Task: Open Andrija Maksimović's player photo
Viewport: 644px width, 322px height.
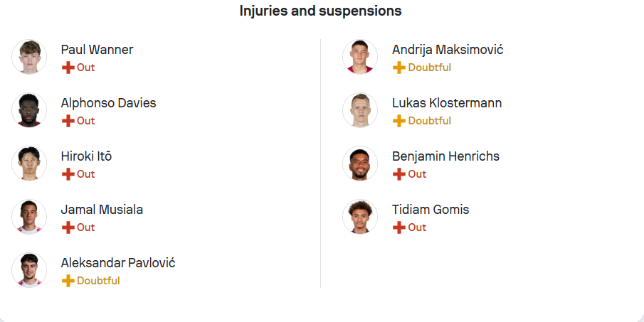Action: click(360, 57)
